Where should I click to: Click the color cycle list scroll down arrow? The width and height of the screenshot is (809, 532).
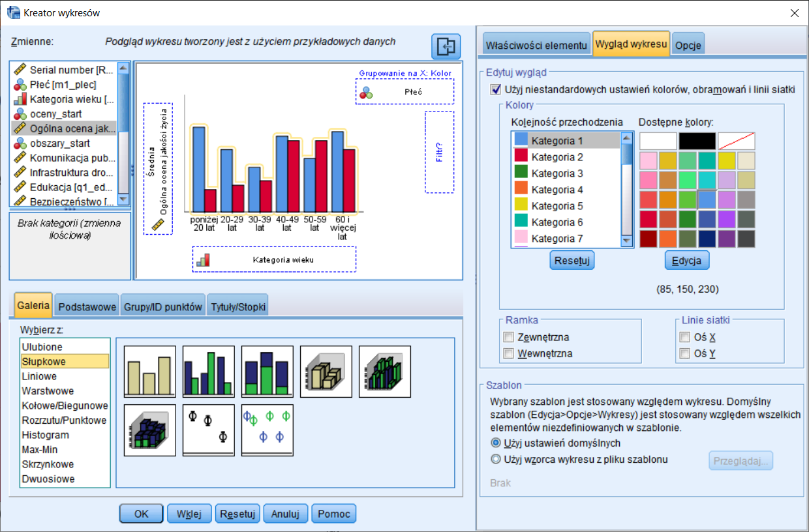627,241
